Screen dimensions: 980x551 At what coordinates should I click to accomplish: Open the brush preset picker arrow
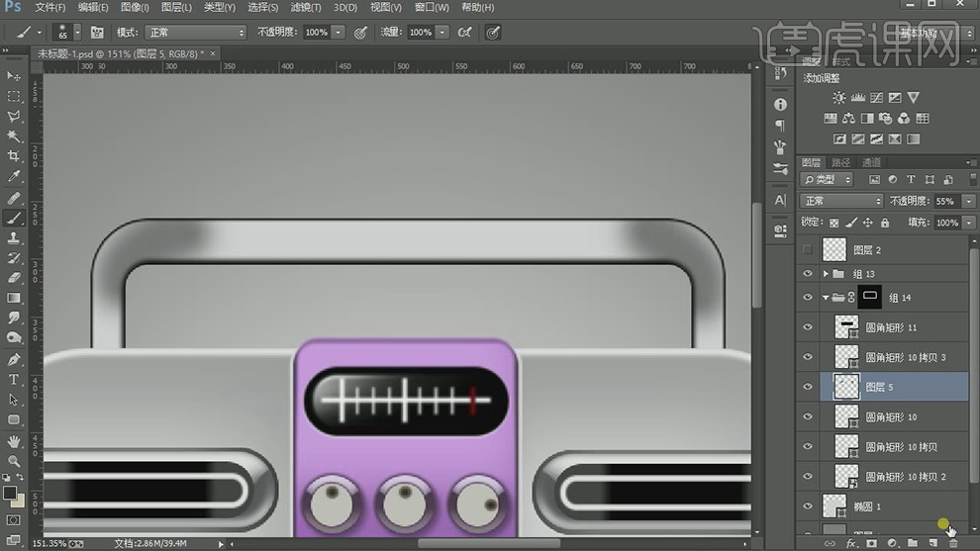[77, 32]
